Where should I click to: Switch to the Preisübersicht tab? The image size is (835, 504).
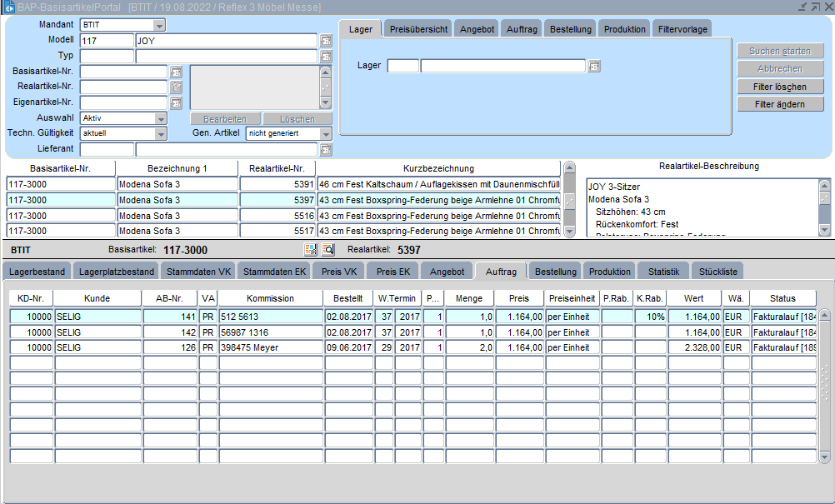tap(418, 29)
